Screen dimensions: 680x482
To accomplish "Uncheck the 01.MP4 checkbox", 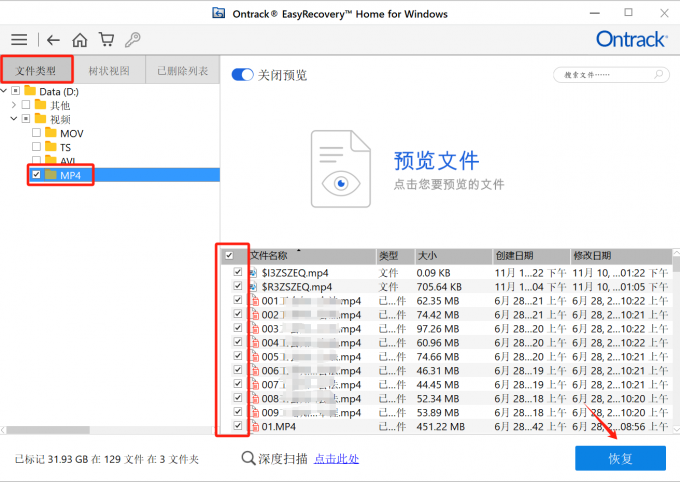I will point(238,426).
